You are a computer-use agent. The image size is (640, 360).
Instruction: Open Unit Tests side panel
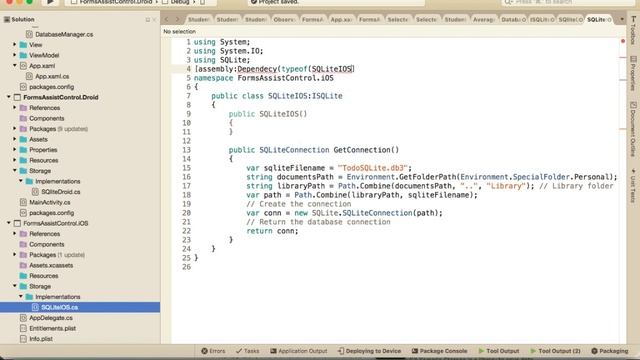(633, 185)
